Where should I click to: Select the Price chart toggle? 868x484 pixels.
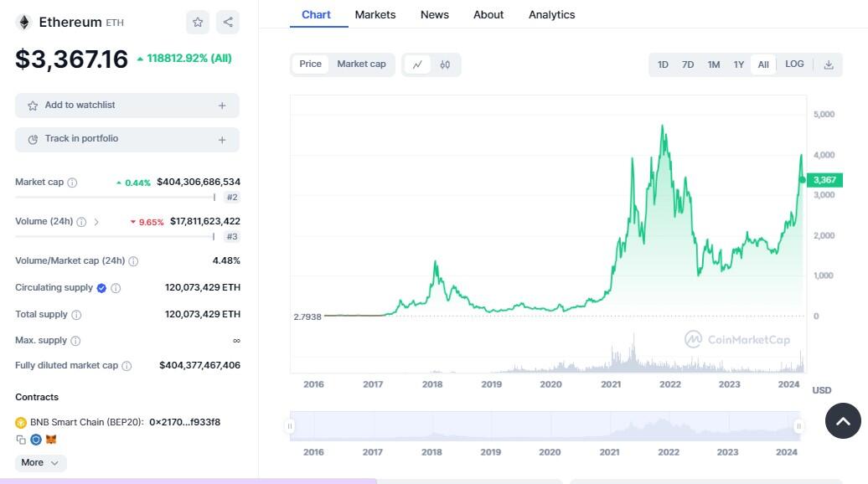(310, 64)
